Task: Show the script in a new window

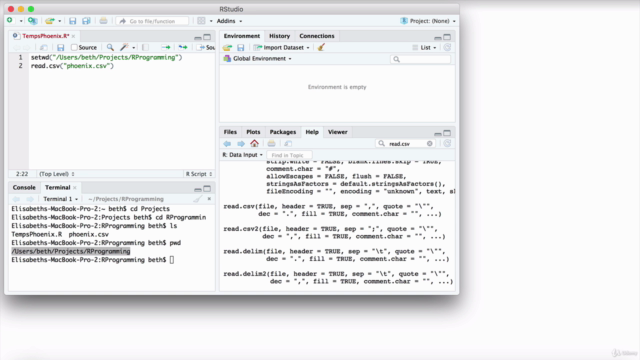Action: [44, 47]
